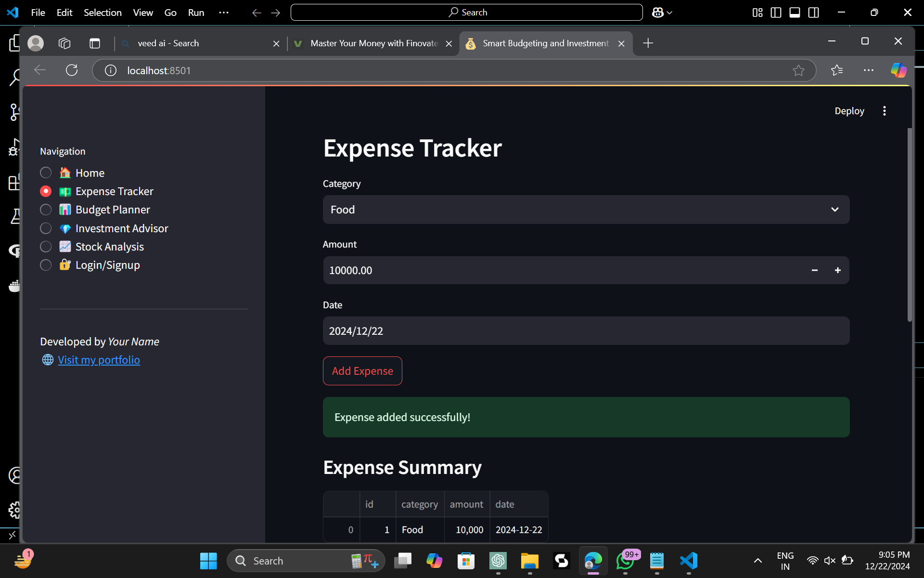
Task: Expand hidden system tray icons chevron
Action: 757,561
